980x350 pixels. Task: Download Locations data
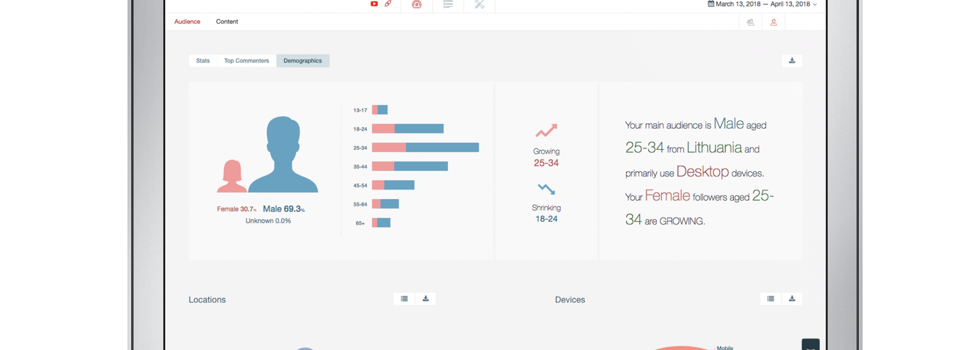[426, 299]
